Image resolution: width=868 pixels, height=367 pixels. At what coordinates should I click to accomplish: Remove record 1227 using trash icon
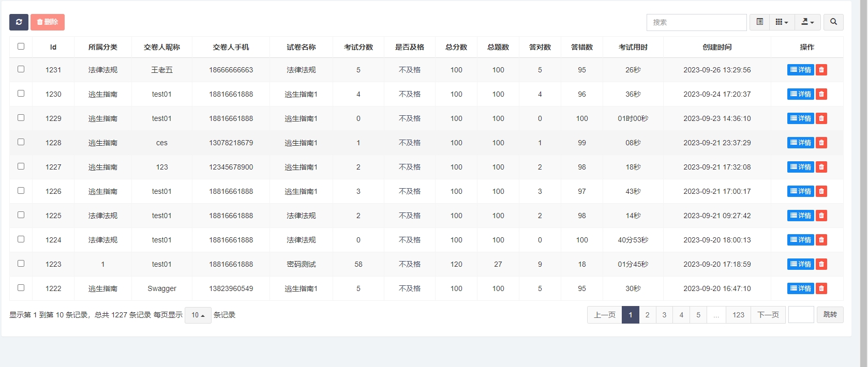[x=821, y=167]
